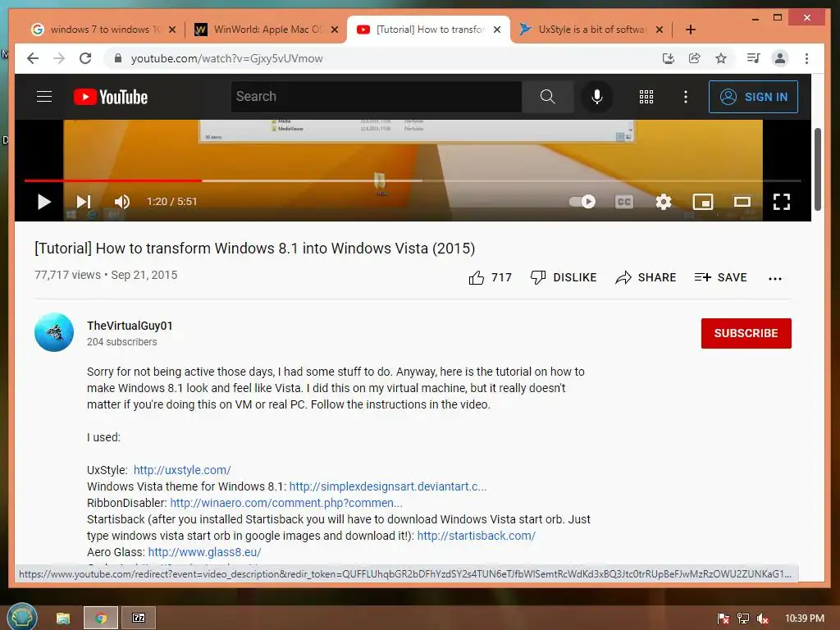Click the browser address bar URL
840x630 pixels.
(226, 58)
